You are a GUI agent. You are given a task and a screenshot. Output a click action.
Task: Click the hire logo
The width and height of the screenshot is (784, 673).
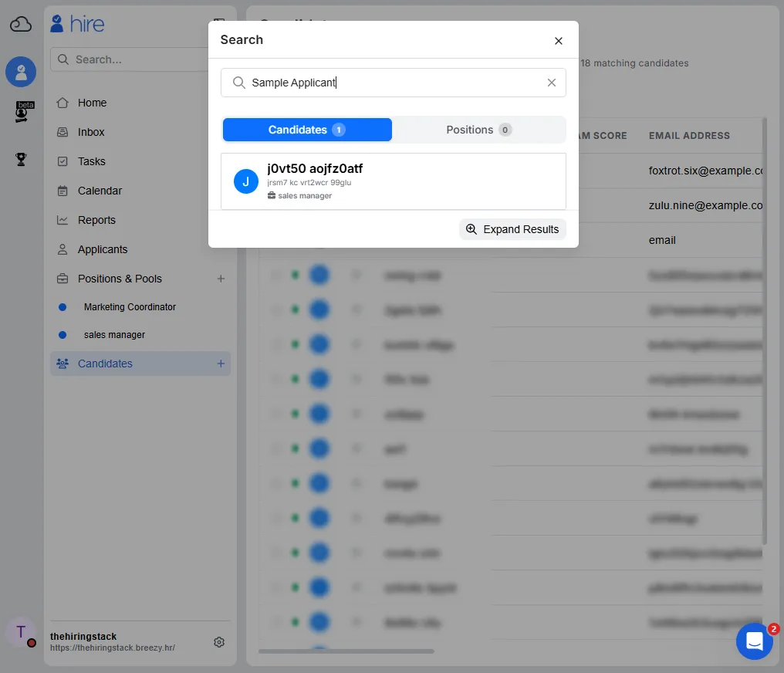pyautogui.click(x=77, y=23)
